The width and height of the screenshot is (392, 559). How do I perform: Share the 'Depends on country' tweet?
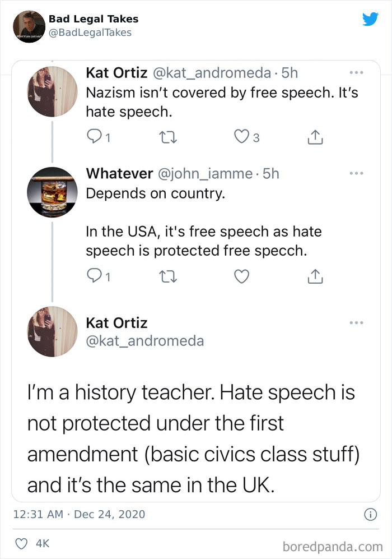pyautogui.click(x=315, y=276)
